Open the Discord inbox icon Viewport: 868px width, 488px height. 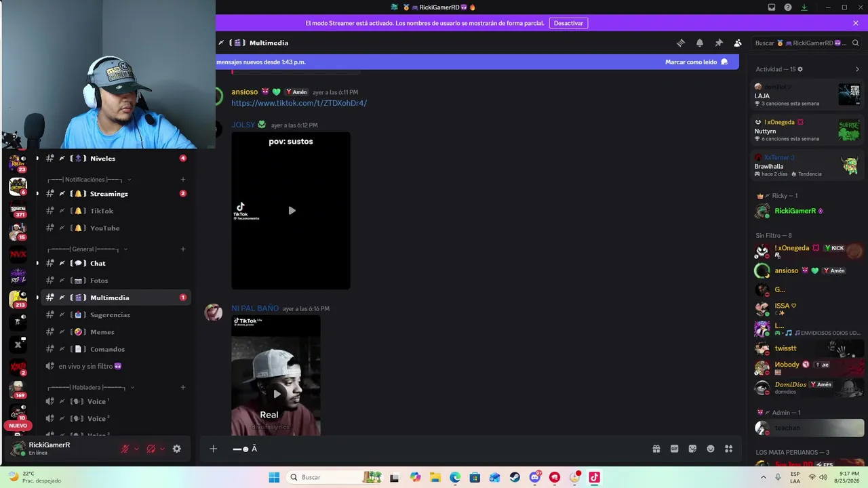[x=772, y=7]
